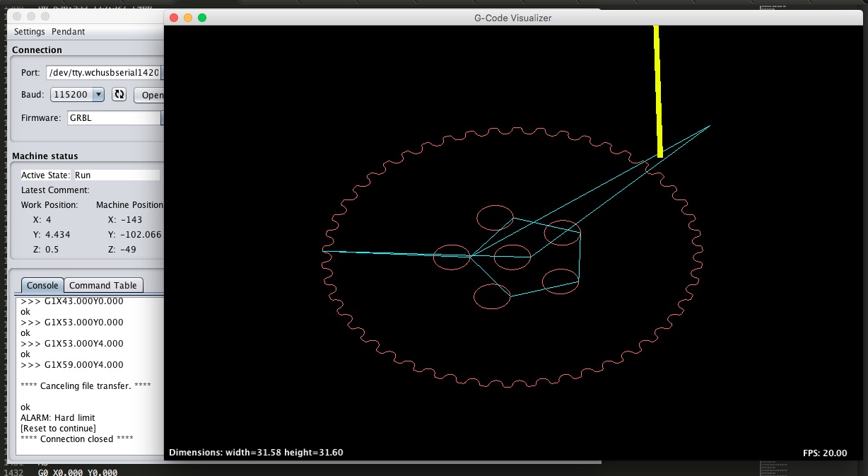Click the FPS: 20.00 readout
Viewport: 868px width, 476px height.
point(825,453)
